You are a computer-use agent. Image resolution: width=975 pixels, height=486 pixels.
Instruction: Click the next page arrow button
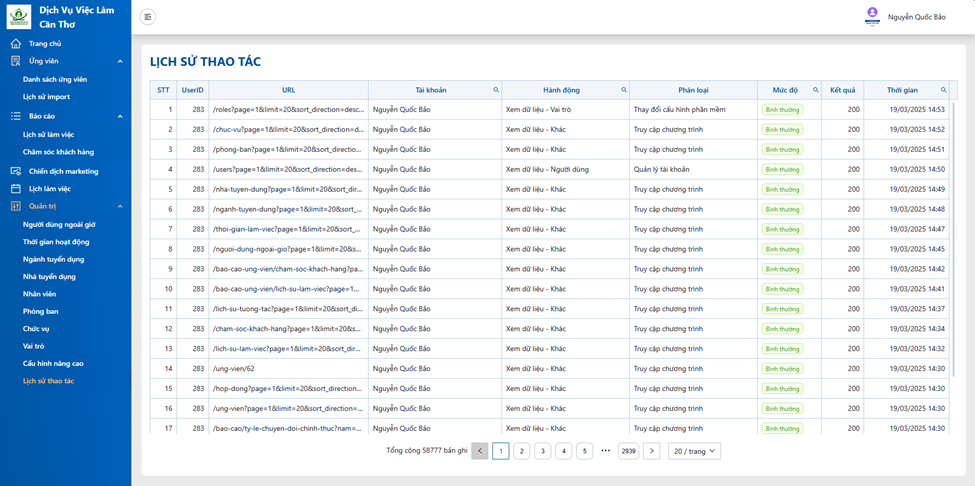[x=651, y=451]
